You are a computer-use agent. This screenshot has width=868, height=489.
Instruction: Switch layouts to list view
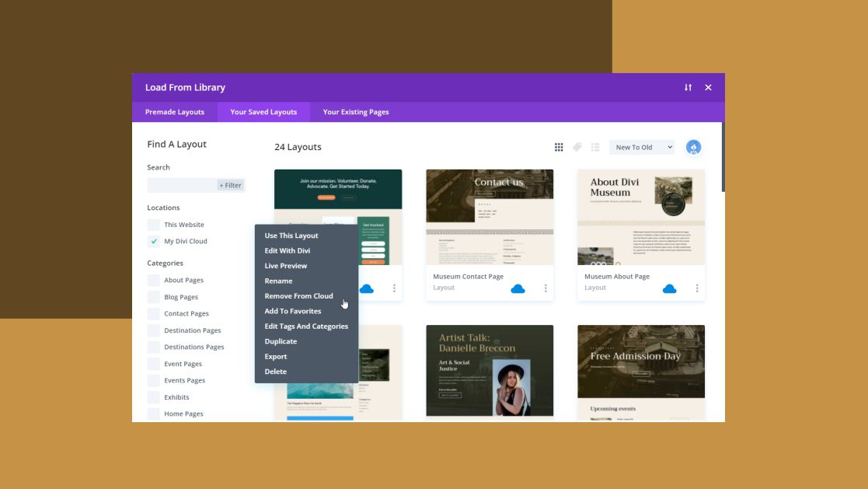[595, 146]
